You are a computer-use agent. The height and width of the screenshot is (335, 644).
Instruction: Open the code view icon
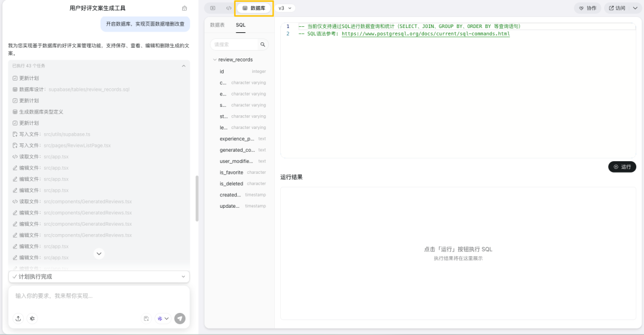click(228, 8)
